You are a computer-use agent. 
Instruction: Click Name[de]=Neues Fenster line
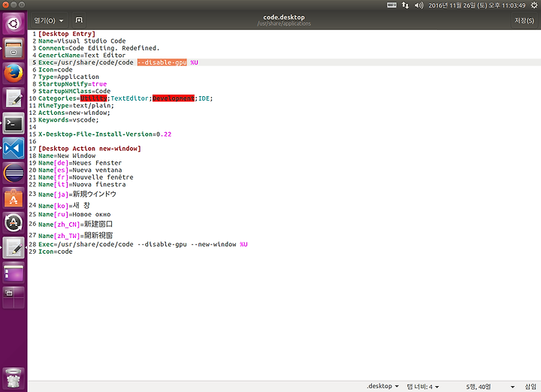(80, 163)
